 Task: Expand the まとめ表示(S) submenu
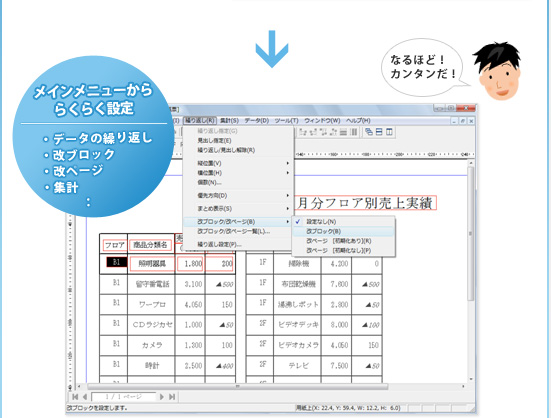click(x=239, y=209)
